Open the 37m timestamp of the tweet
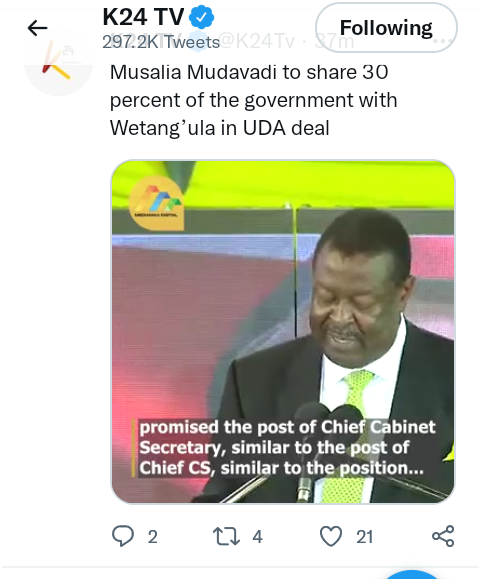This screenshot has height=579, width=480. pos(334,41)
